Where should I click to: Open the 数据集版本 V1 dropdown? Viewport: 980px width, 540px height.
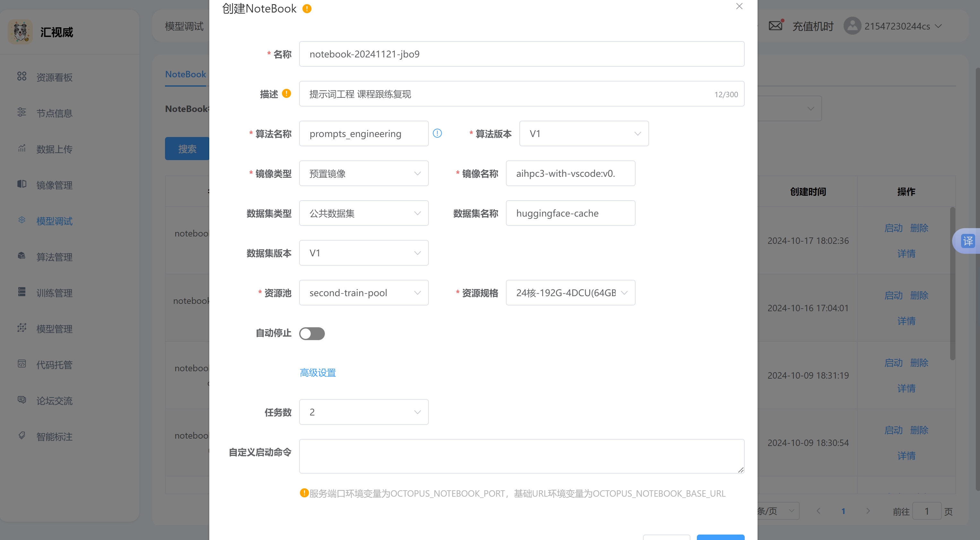pyautogui.click(x=364, y=253)
